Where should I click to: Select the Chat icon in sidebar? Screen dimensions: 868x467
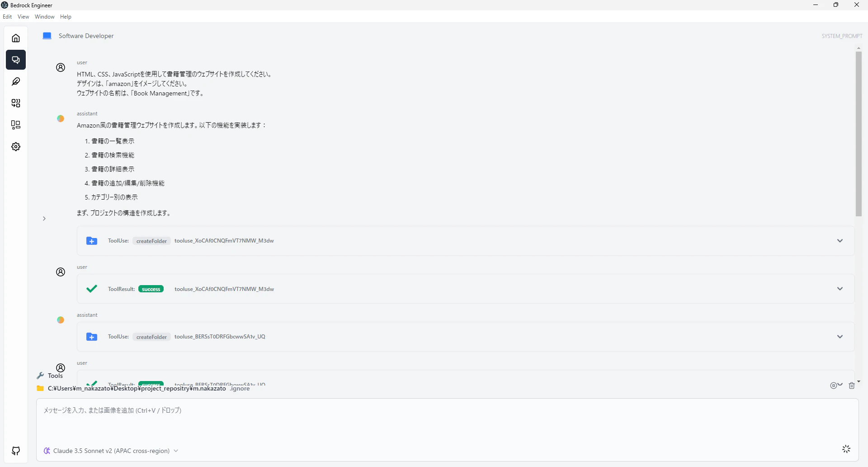(16, 60)
